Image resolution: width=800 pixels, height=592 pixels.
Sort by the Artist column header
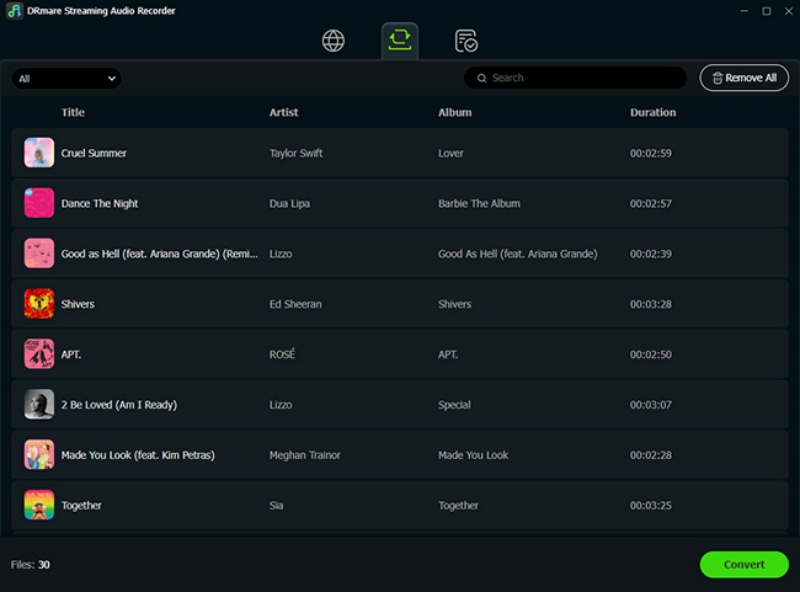tap(284, 113)
